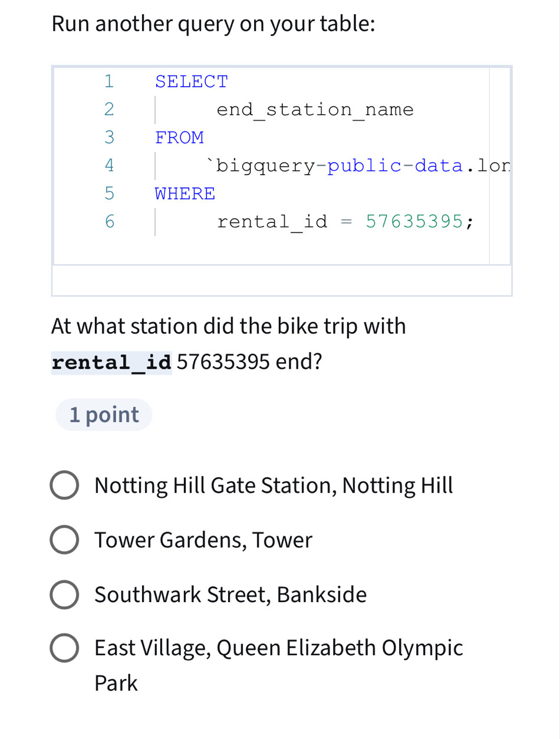Image resolution: width=560 pixels, height=739 pixels.
Task: Select Notting Hill Gate Station, Notting Hill option
Action: coord(64,486)
